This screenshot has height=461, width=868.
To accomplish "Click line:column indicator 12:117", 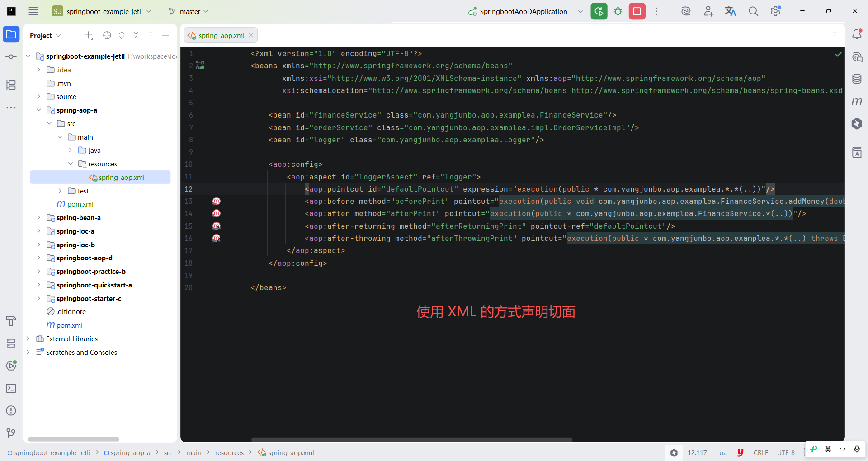I will tap(697, 452).
